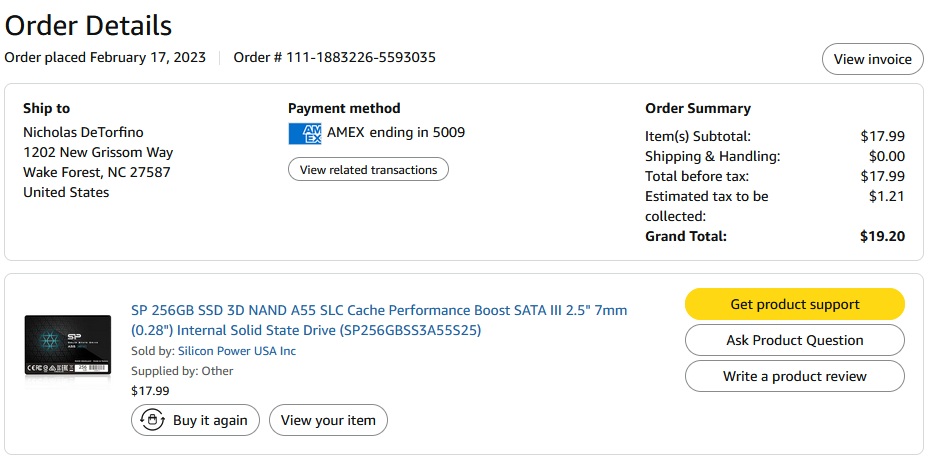Click the Order Details page heading
The width and height of the screenshot is (942, 466).
pos(88,25)
